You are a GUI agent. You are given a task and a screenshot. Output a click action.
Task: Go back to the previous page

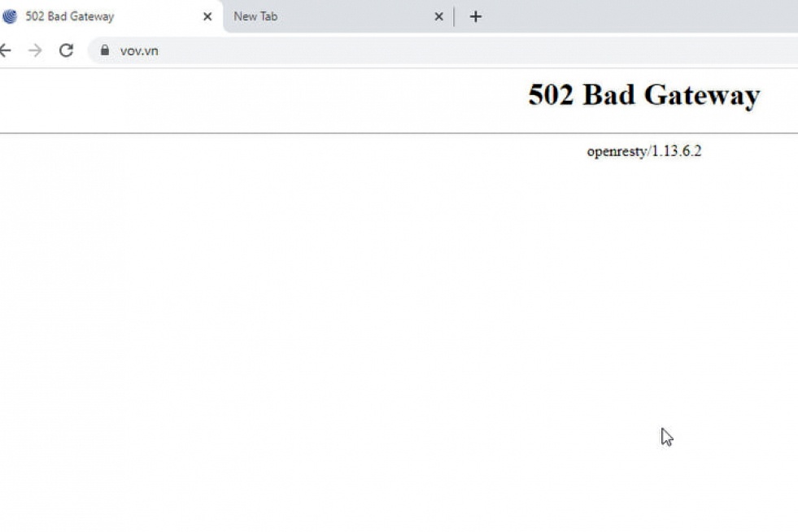tap(5, 50)
